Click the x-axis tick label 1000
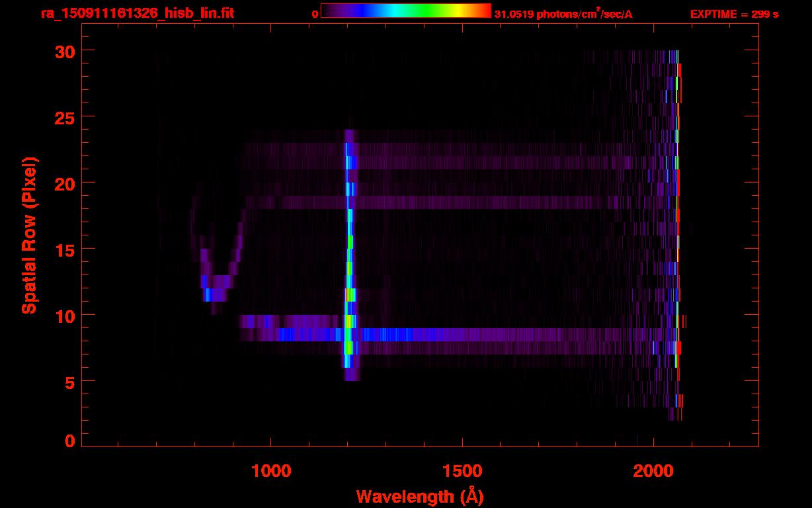This screenshot has height=508, width=812. click(x=271, y=470)
